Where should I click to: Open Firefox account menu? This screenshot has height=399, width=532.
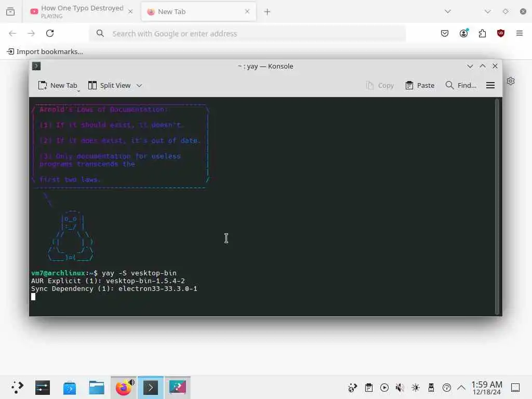(464, 33)
